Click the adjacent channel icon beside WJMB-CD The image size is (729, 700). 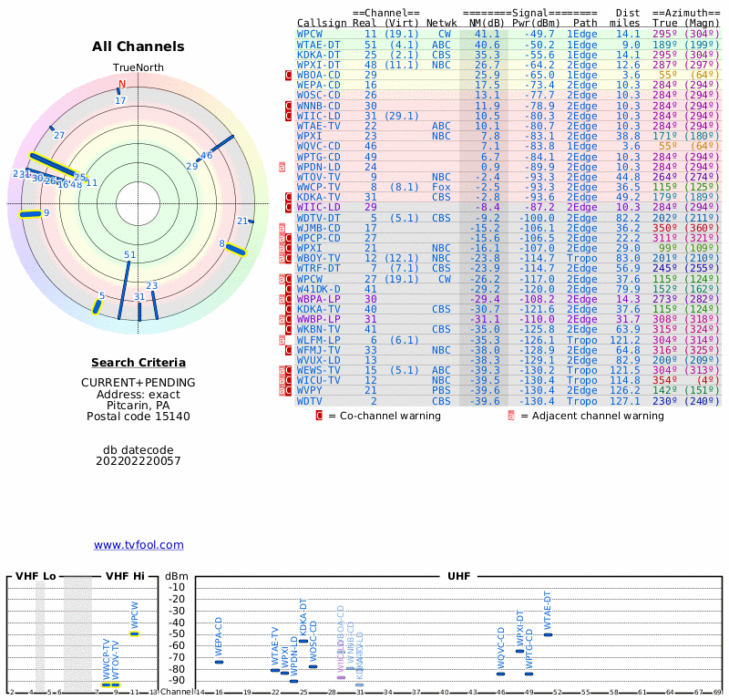point(282,228)
